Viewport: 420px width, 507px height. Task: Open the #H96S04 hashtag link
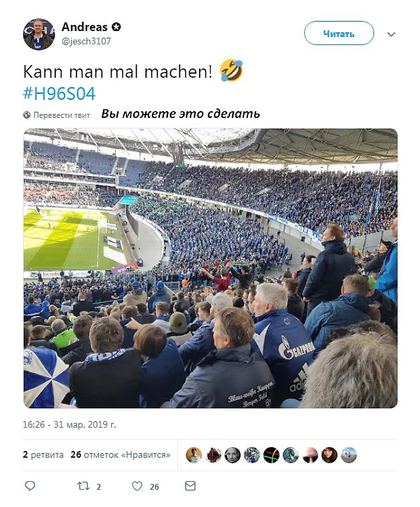pos(59,93)
